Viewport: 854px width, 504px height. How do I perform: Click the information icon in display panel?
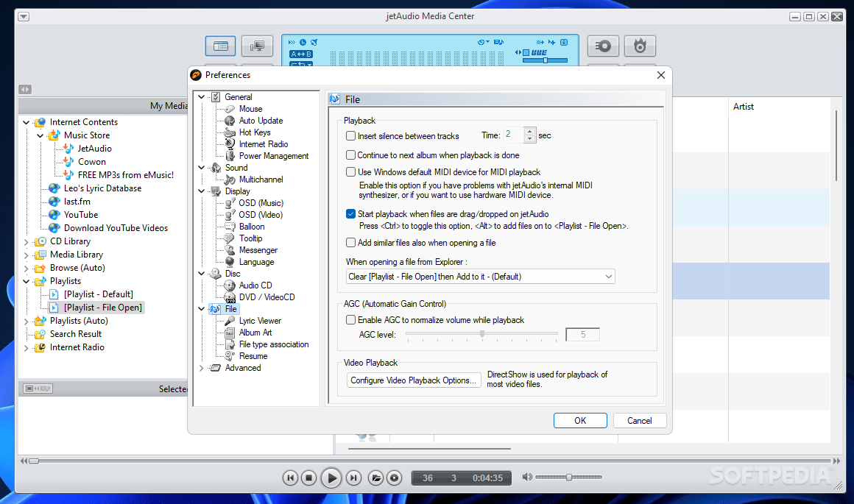pos(564,42)
